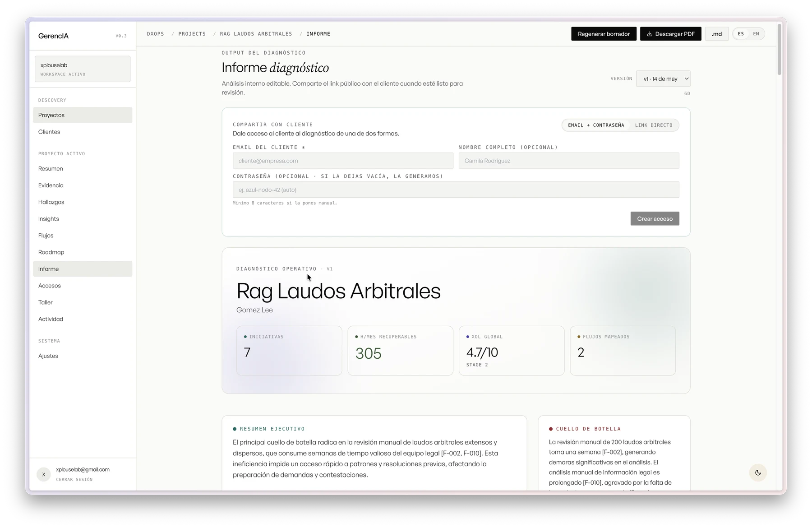Toggle dark mode moon icon
The height and width of the screenshot is (528, 812).
(758, 472)
